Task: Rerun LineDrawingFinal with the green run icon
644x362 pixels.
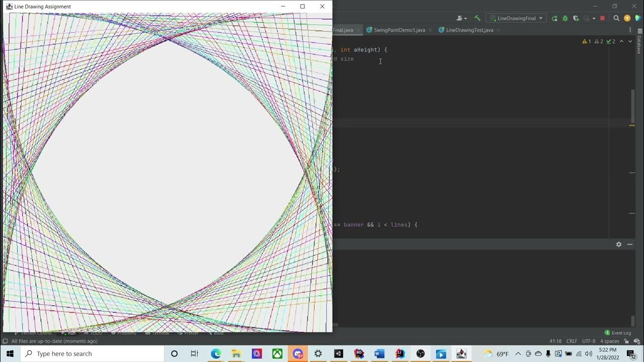Action: point(554,18)
